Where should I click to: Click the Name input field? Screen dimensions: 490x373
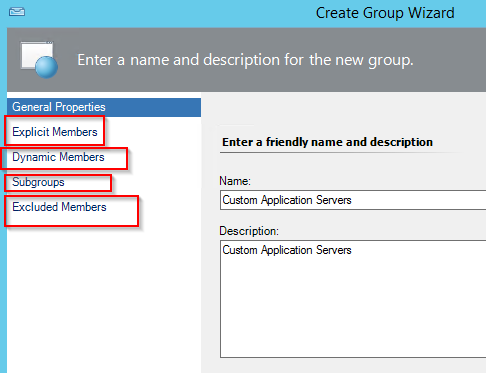pyautogui.click(x=353, y=200)
